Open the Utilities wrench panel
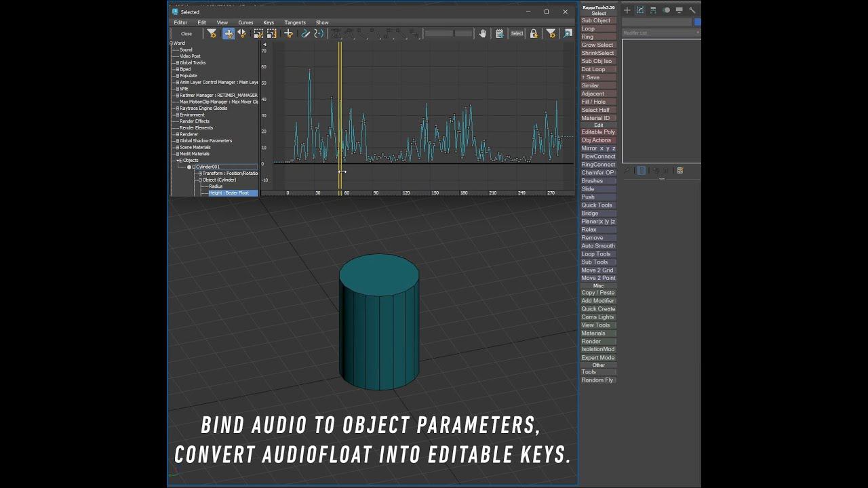 pos(692,10)
